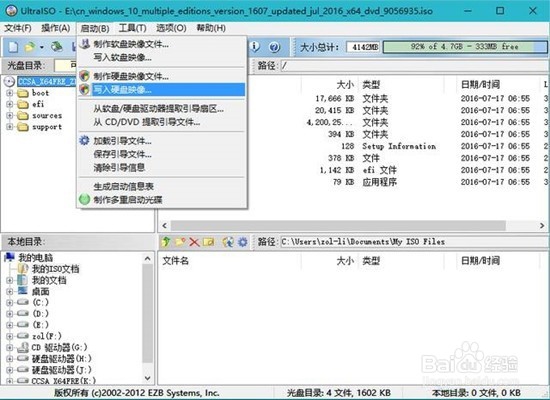Viewport: 550px width, 400px height.
Task: Toggle 生成启动信息表 menu option
Action: pyautogui.click(x=162, y=186)
